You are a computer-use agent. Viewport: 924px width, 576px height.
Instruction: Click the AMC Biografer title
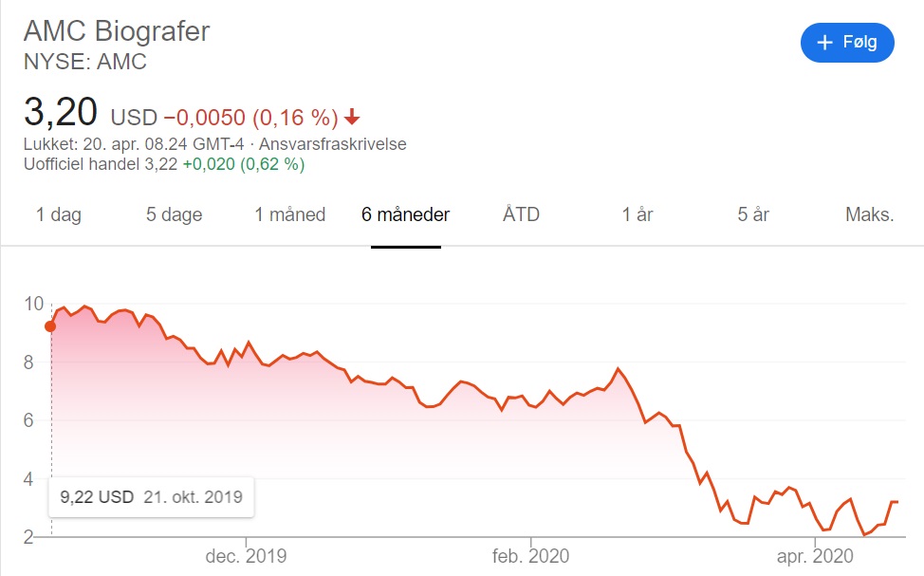tap(117, 30)
